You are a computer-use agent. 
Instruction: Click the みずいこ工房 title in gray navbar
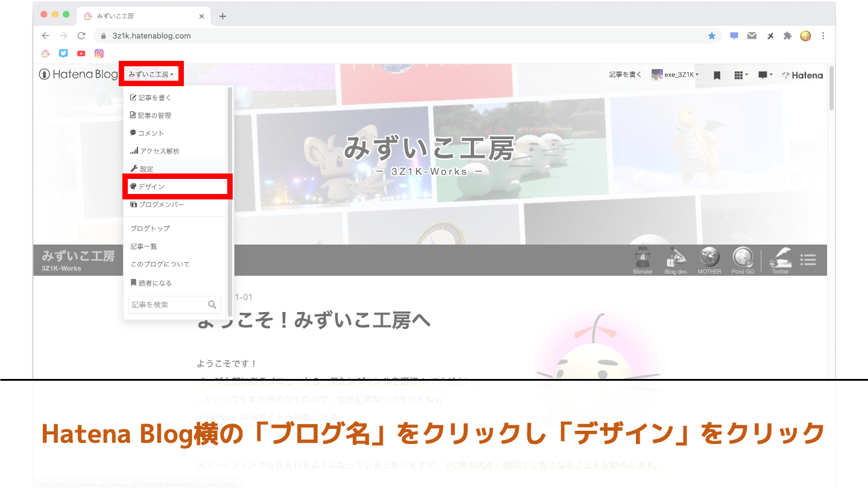[78, 256]
